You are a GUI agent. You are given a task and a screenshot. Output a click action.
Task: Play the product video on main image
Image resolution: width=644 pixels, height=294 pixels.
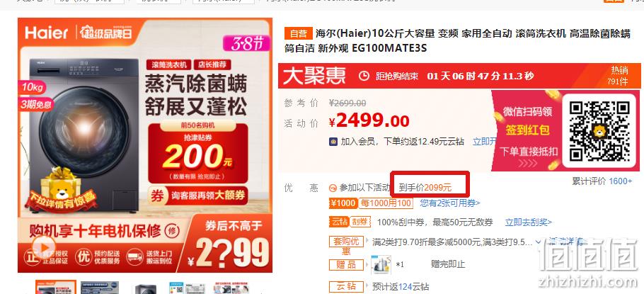pyautogui.click(x=44, y=246)
